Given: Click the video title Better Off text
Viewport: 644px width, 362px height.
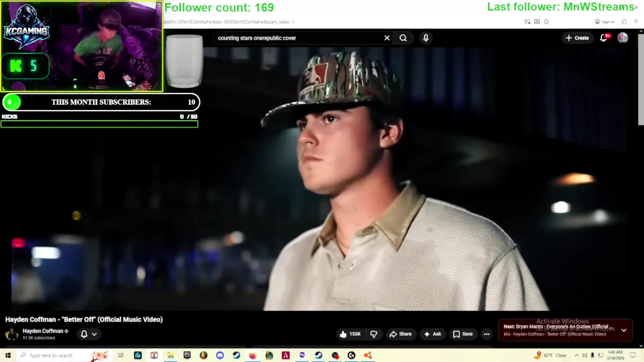Looking at the screenshot, I should click(84, 319).
